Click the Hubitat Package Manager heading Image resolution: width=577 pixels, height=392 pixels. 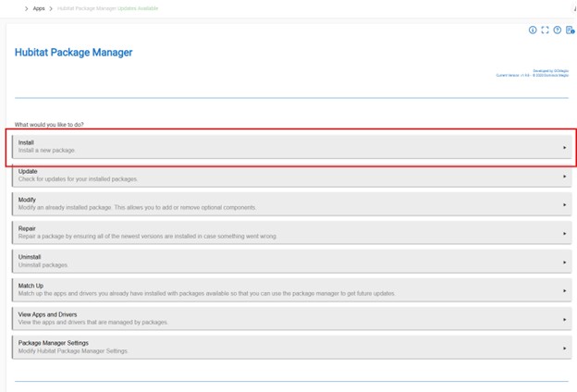tap(74, 53)
